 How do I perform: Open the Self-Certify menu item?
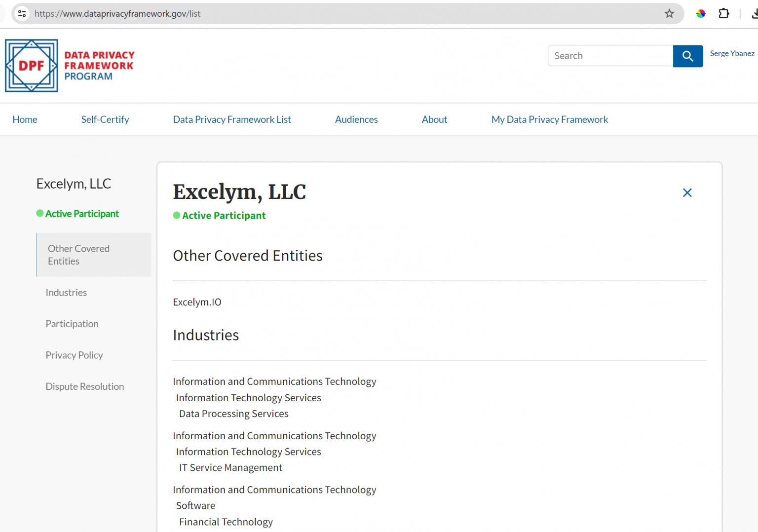(x=105, y=119)
